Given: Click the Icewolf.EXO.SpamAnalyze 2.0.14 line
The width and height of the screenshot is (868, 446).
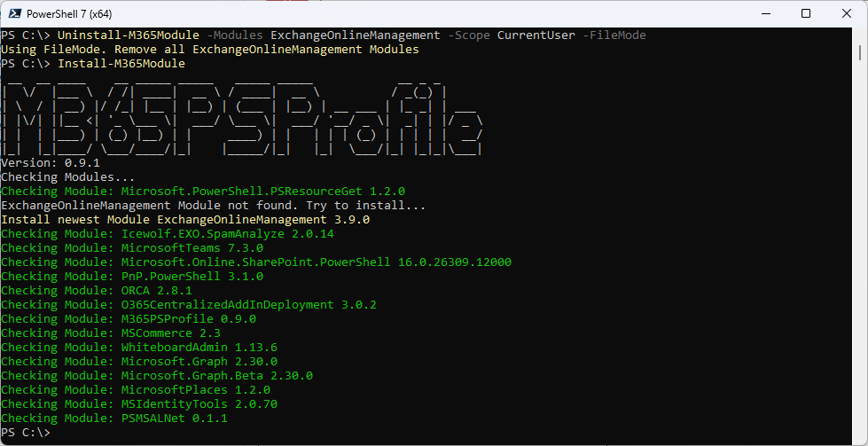Looking at the screenshot, I should tap(168, 234).
